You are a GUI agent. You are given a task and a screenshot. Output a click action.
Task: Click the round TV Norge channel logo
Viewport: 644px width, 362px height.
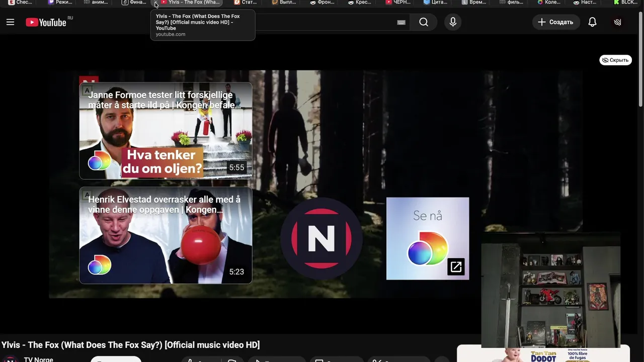(321, 238)
